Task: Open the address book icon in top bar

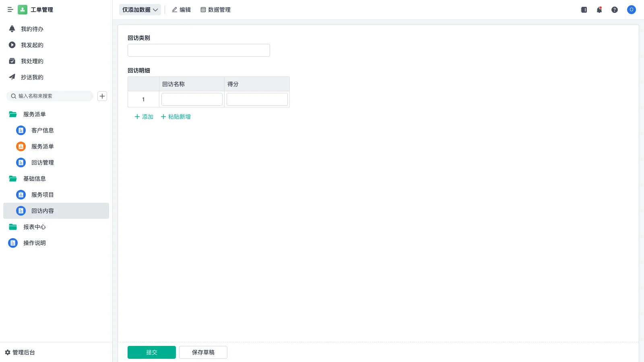Action: click(x=583, y=10)
